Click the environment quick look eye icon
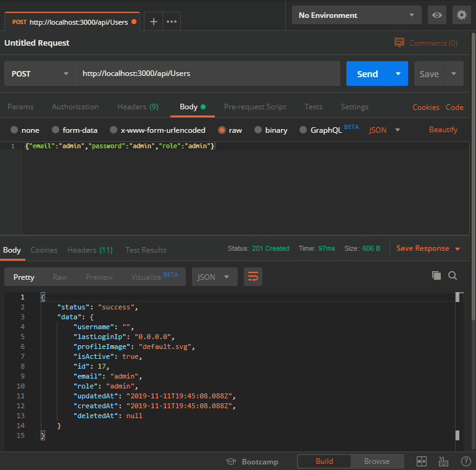 [437, 15]
